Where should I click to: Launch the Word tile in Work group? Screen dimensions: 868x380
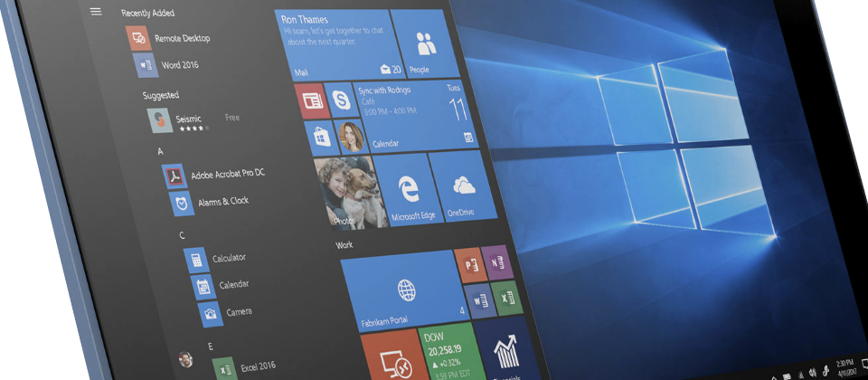(x=479, y=302)
